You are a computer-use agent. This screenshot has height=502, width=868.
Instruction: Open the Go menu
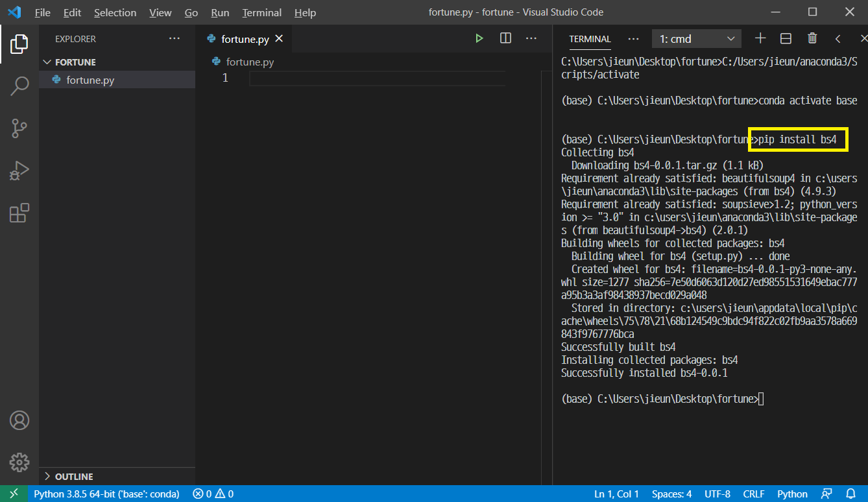pyautogui.click(x=191, y=12)
